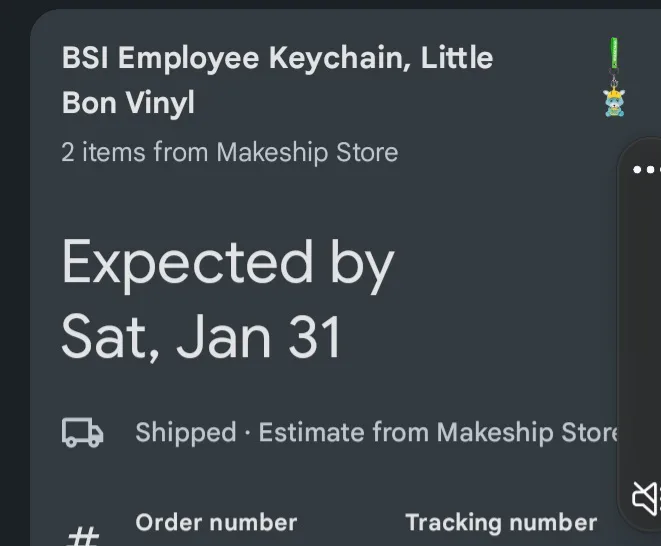661x546 pixels.
Task: Click the 'Sat, Jan 31' delivery date
Action: [x=202, y=336]
